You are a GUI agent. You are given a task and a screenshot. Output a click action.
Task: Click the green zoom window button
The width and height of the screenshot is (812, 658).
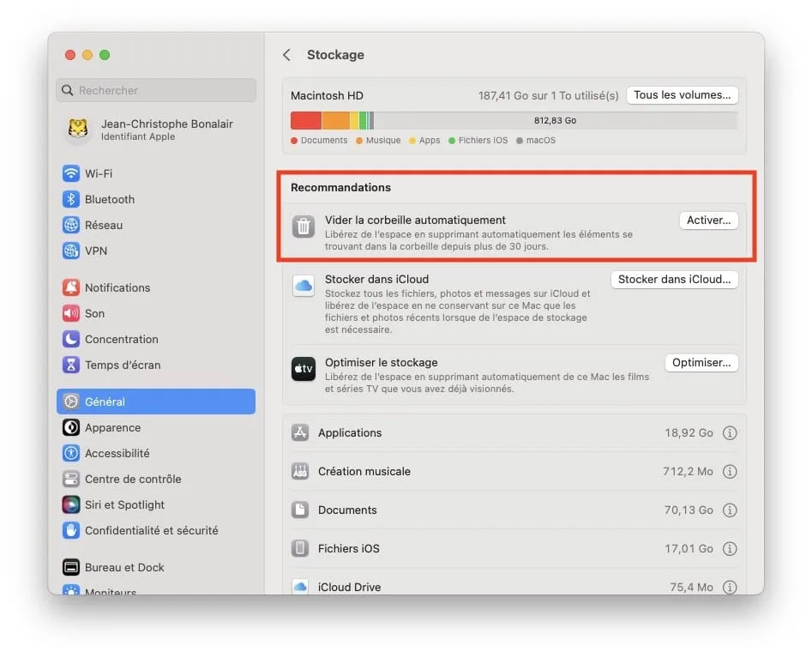point(105,55)
